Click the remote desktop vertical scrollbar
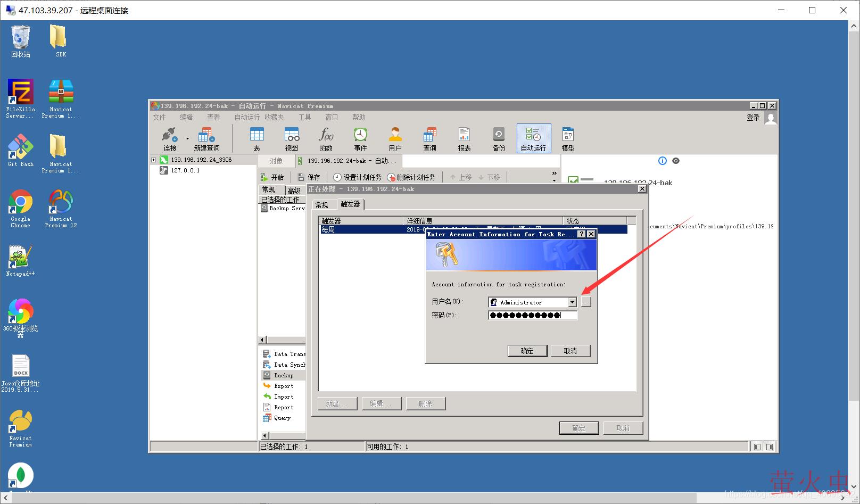Screen dimensions: 860x504 854,213
